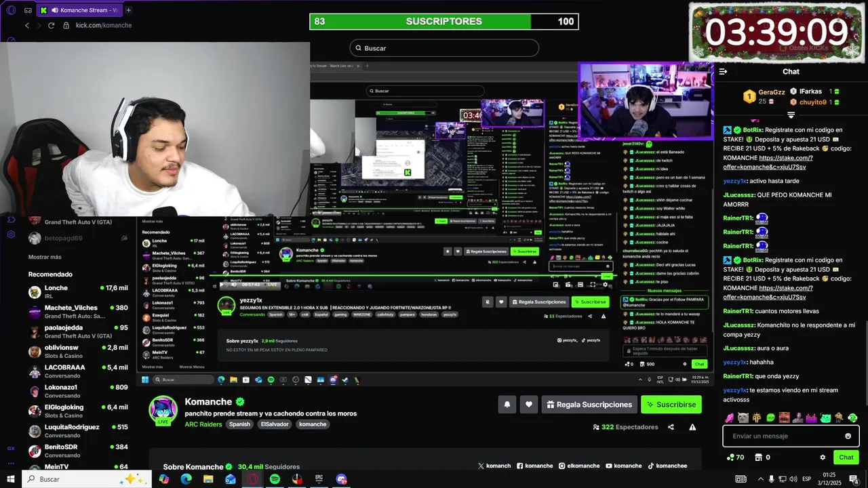Expand the chat leaderboard chevron
Image resolution: width=868 pixels, height=488 pixels.
[791, 115]
